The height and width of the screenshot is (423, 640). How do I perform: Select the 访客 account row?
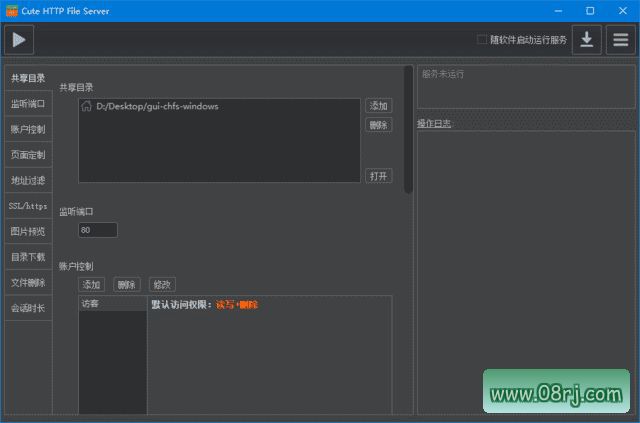[x=113, y=304]
